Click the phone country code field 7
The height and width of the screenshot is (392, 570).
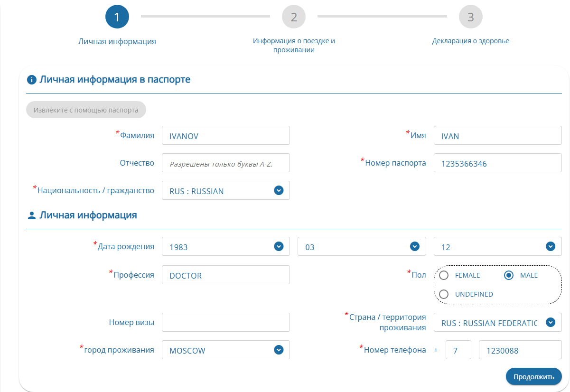[x=458, y=350]
